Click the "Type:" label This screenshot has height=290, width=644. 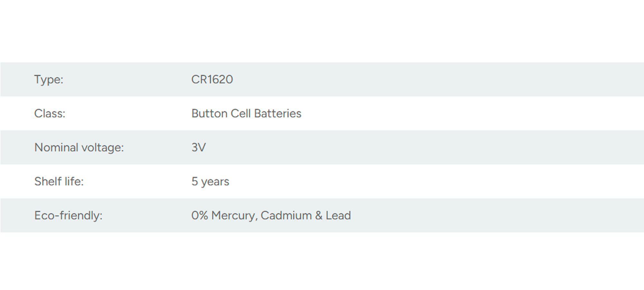coord(49,80)
